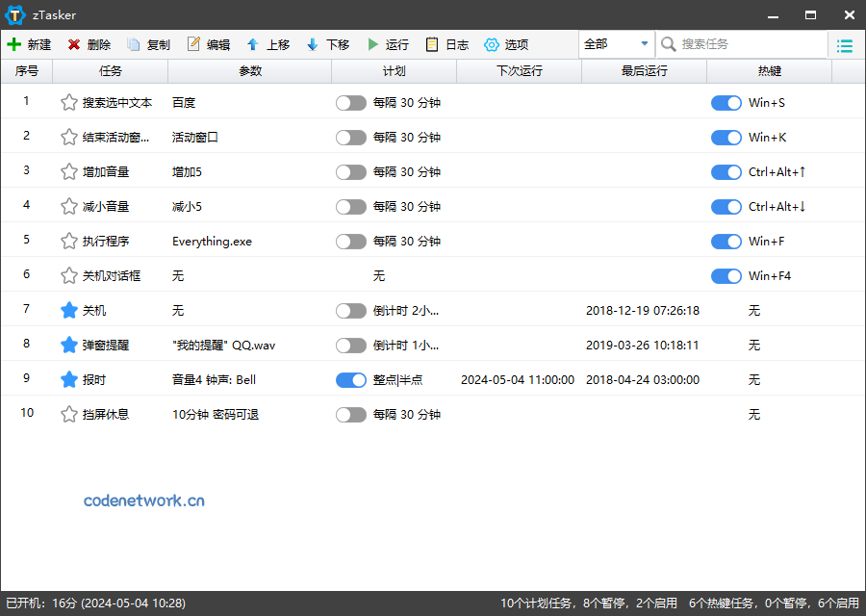This screenshot has height=616, width=866.
Task: Click inside the 搜索任务 search field
Action: click(x=741, y=44)
